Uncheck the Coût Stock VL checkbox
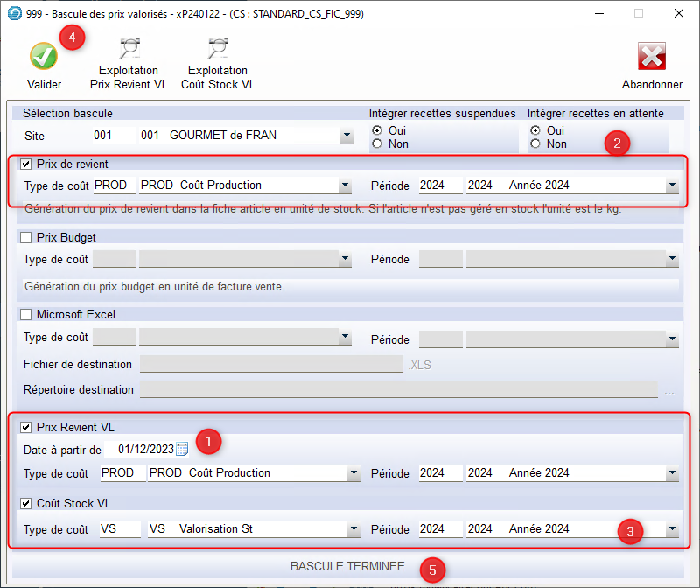This screenshot has height=588, width=700. (x=25, y=503)
